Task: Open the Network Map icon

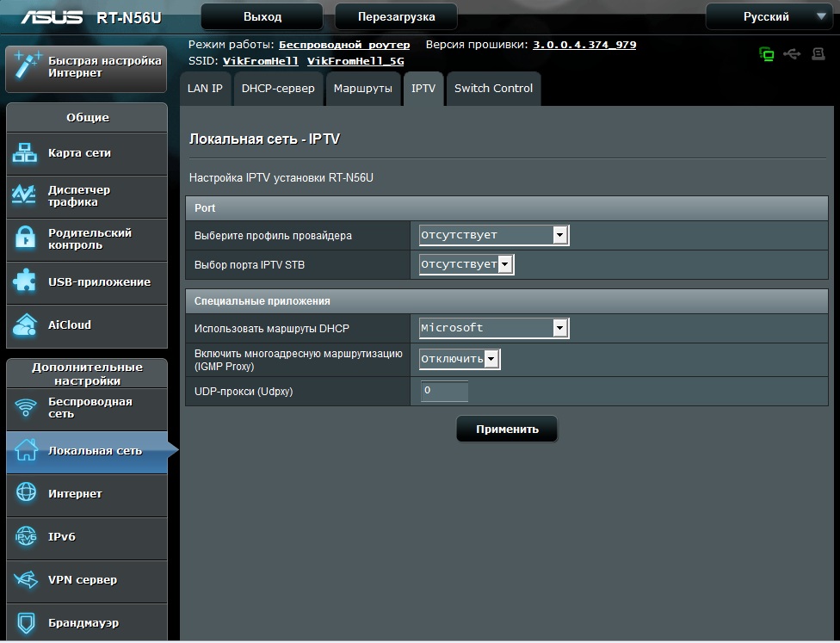Action: (x=25, y=153)
